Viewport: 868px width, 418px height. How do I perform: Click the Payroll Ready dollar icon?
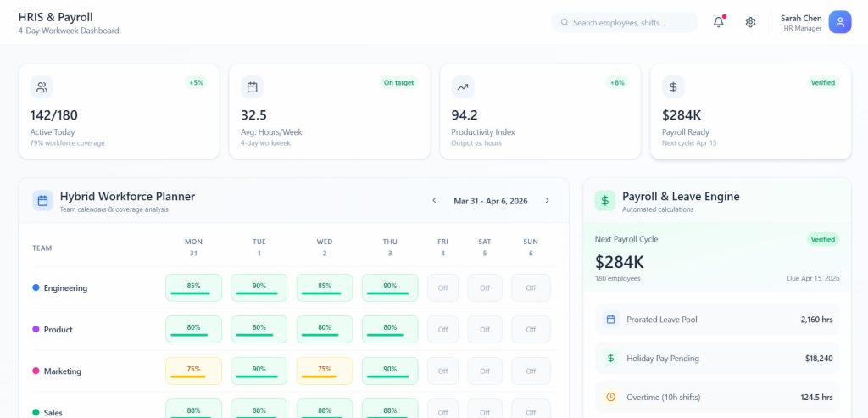click(x=673, y=86)
